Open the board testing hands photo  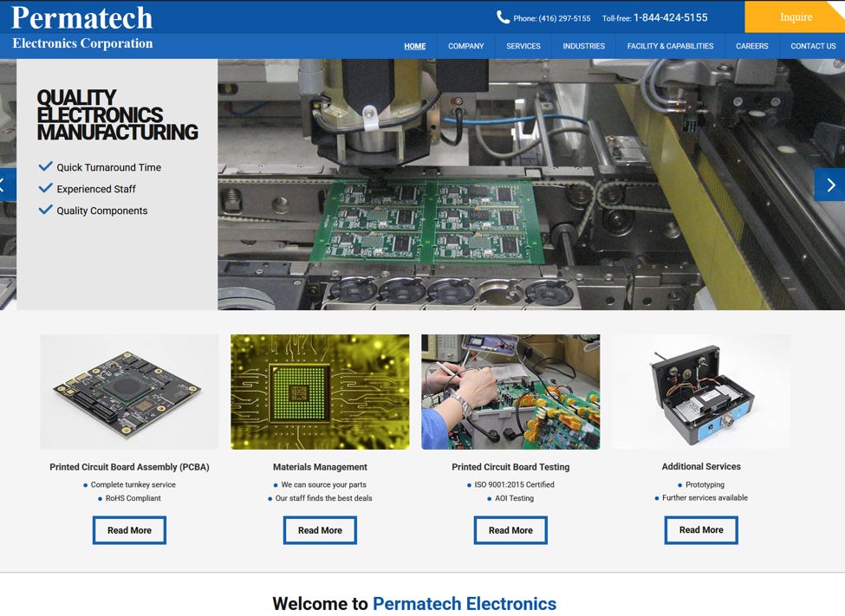(x=510, y=392)
